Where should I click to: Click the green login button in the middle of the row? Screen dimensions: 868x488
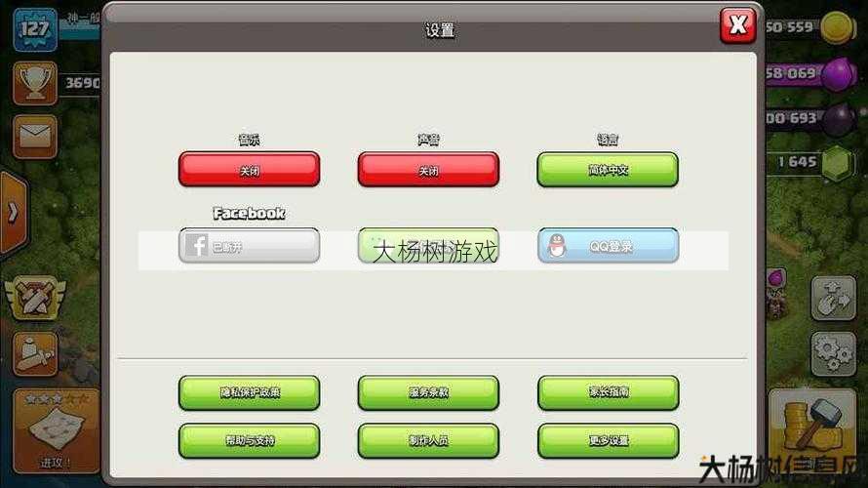pyautogui.click(x=428, y=245)
